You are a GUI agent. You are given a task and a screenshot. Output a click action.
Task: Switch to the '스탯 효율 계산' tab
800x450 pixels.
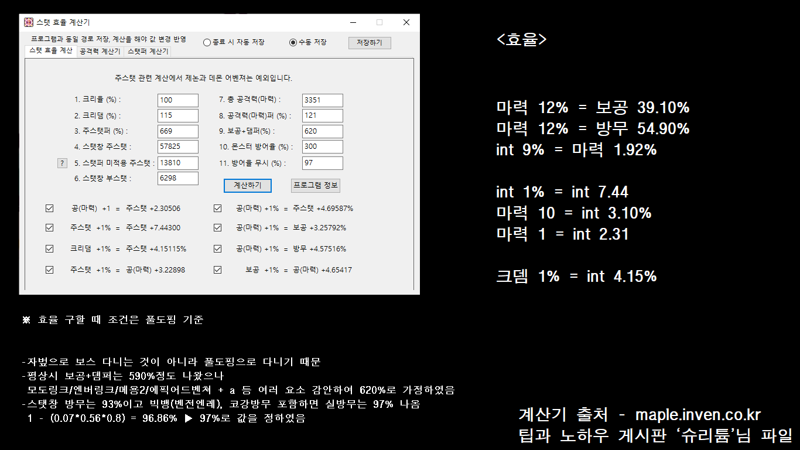51,51
